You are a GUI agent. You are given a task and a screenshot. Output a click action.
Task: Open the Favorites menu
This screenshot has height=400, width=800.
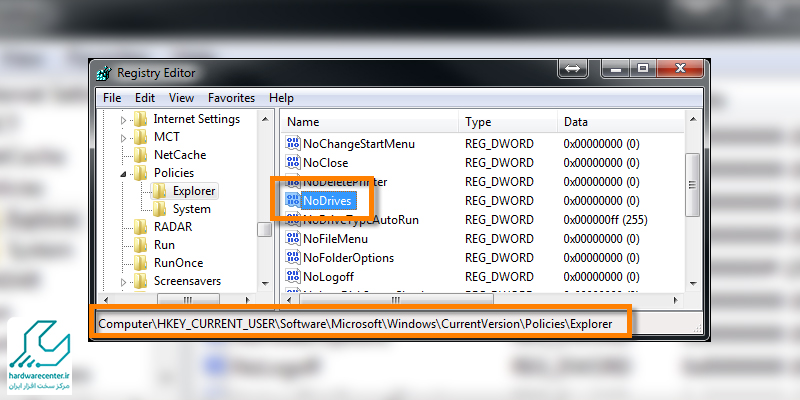click(x=231, y=97)
